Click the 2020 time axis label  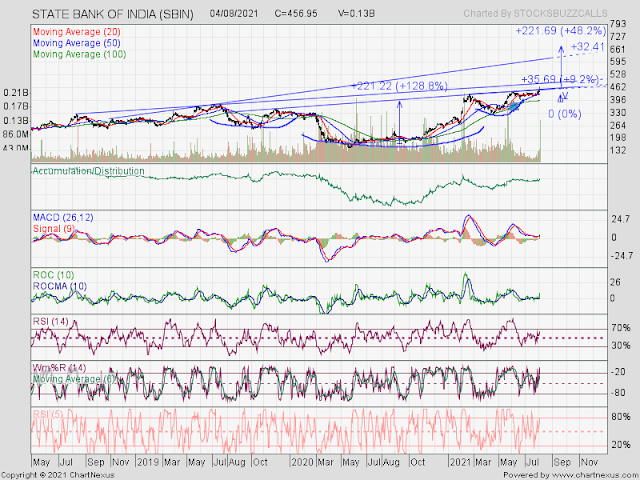[x=302, y=462]
